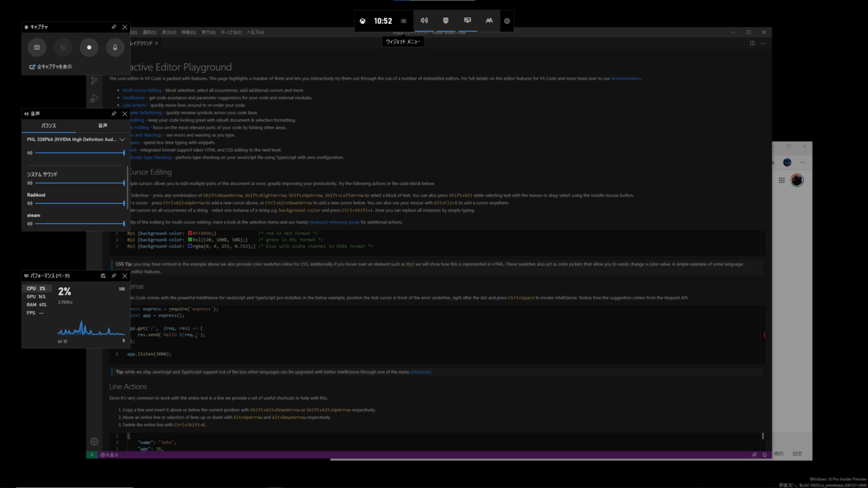Open the keyboard reference guide link
This screenshot has height=488, width=868.
[x=334, y=222]
